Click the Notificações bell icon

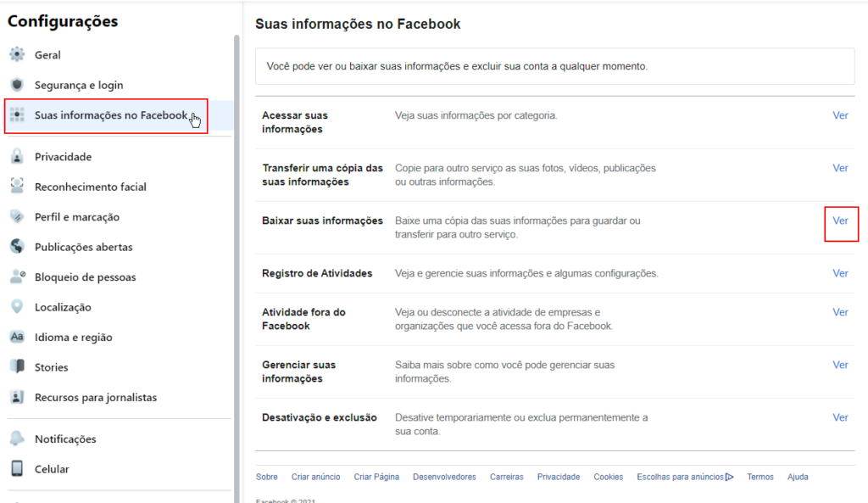click(17, 439)
